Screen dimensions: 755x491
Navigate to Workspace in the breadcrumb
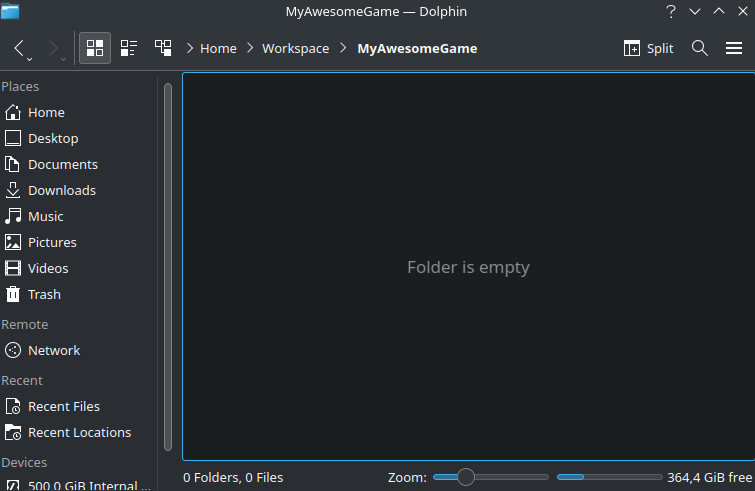pos(296,48)
